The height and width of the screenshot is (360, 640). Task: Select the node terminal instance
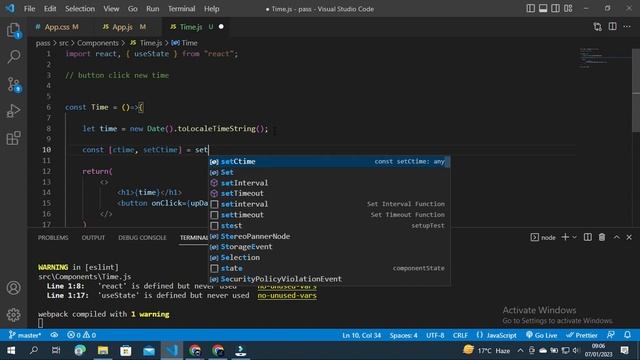pos(543,237)
